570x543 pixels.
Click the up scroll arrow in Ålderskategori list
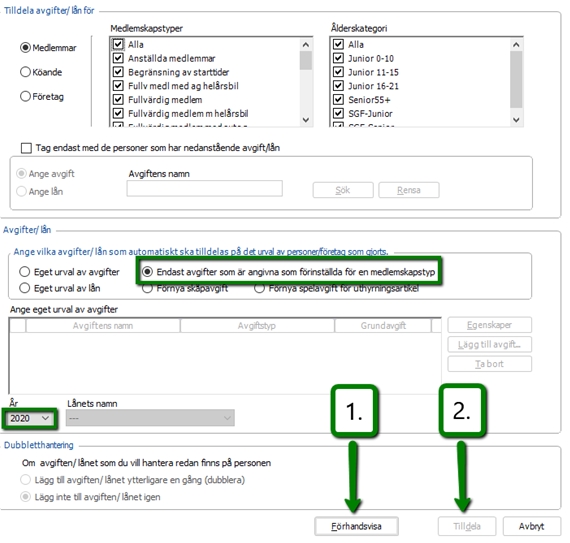point(516,45)
